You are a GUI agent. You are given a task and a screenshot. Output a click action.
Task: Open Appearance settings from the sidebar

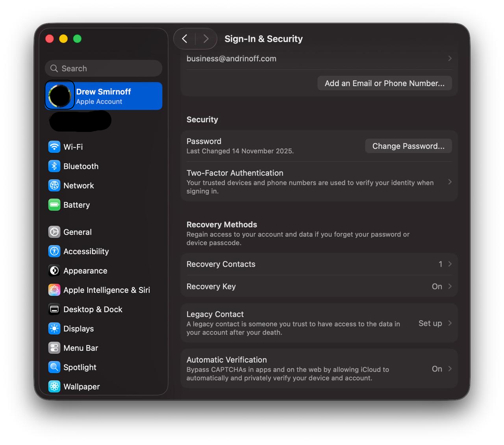click(54, 271)
